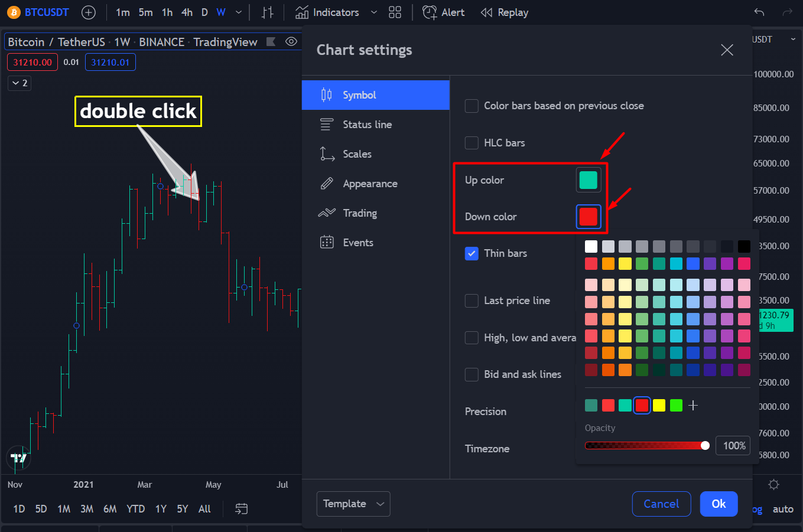Click the redo arrow icon
Image resolution: width=803 pixels, height=532 pixels.
pyautogui.click(x=787, y=12)
